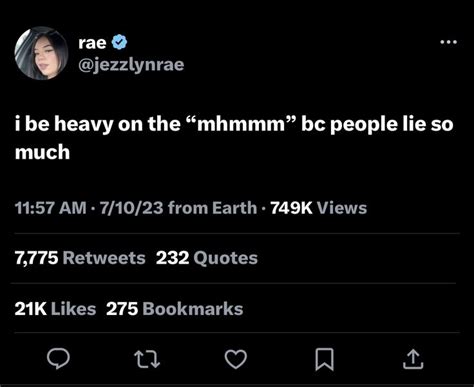The height and width of the screenshot is (387, 474).
Task: Click the blue verified checkmark badge
Action: tap(119, 42)
